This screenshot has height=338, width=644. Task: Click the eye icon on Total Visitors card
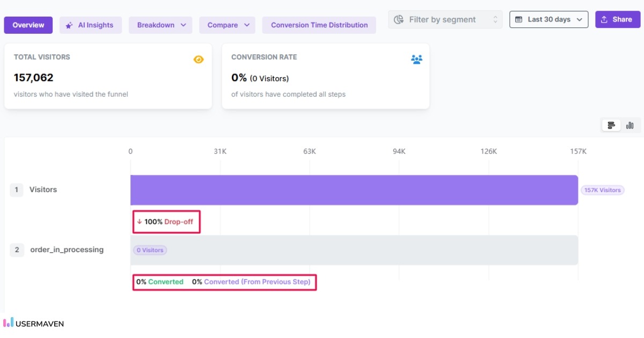199,59
